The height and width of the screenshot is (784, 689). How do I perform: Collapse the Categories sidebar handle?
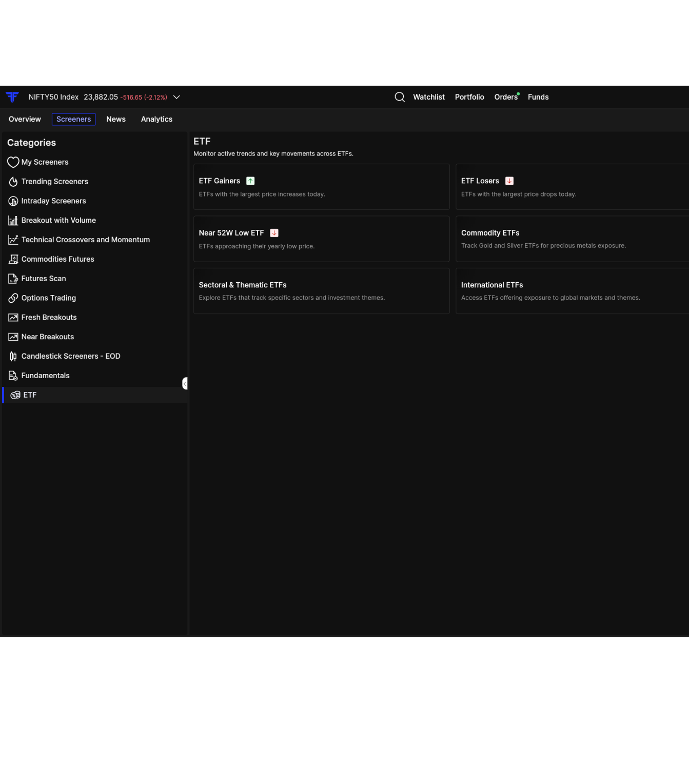[x=185, y=383]
